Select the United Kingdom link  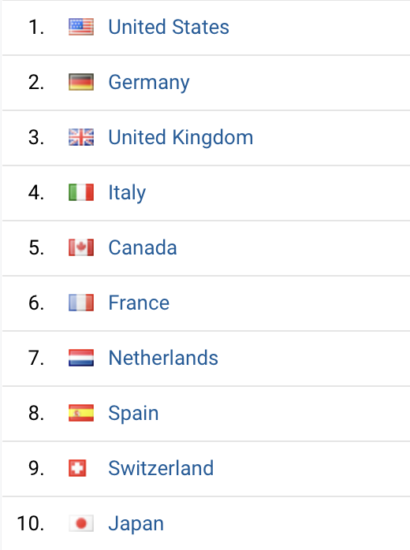point(181,137)
